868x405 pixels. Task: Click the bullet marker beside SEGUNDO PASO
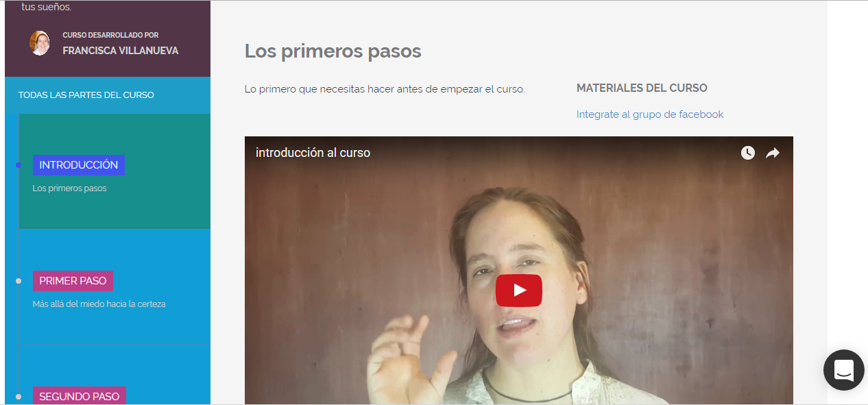pyautogui.click(x=19, y=396)
